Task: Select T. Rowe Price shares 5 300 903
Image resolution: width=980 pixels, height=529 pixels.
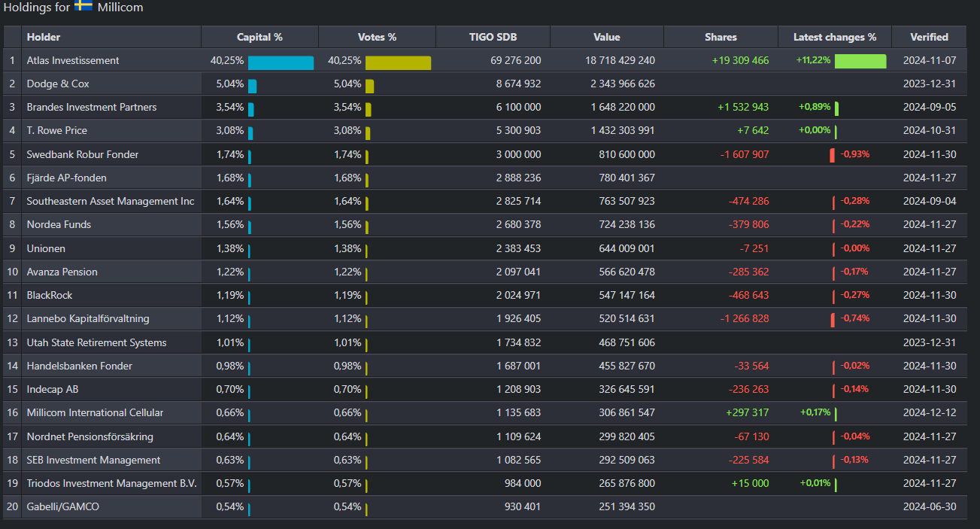Action: (519, 130)
